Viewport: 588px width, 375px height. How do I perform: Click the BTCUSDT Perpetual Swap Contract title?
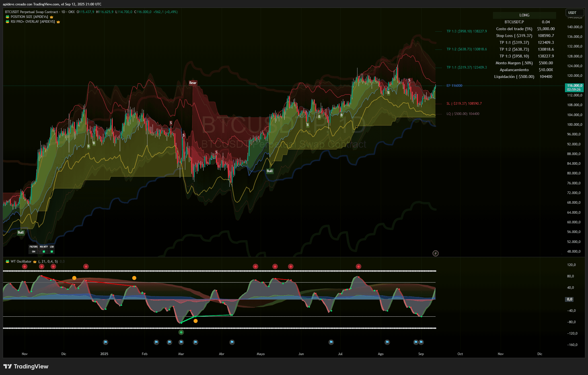pos(31,12)
